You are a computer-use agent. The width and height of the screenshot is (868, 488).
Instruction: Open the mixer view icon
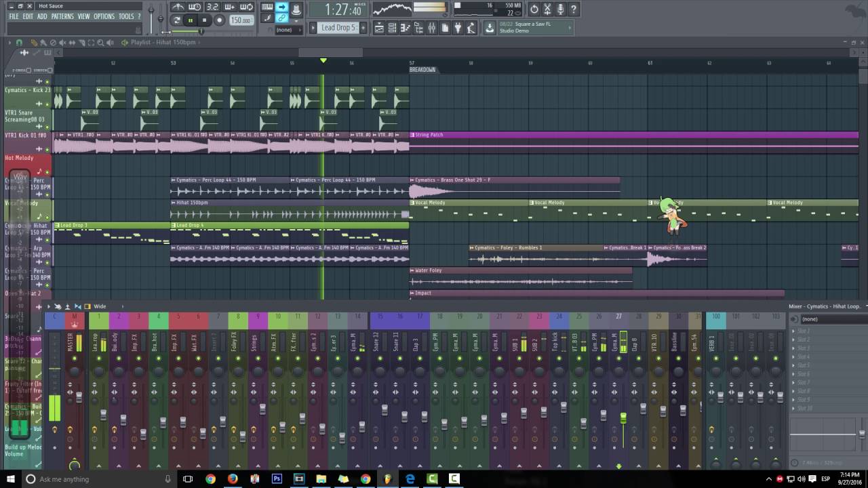point(431,28)
